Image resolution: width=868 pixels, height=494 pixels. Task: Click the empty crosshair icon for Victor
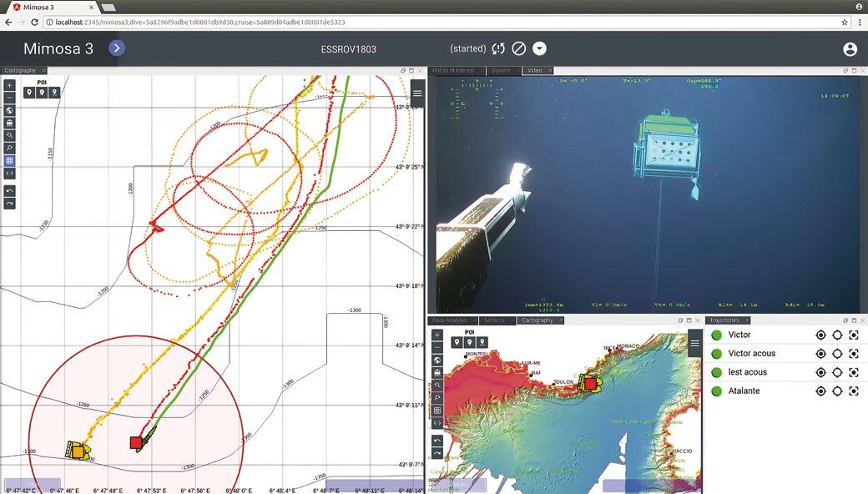[837, 335]
